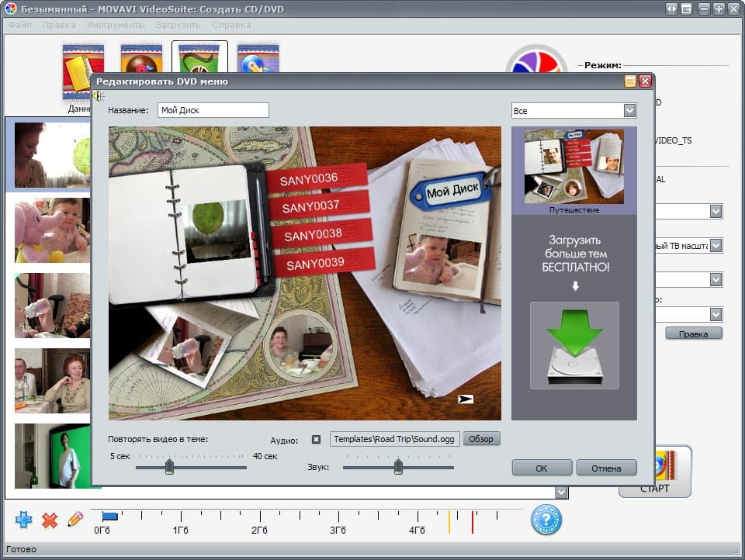Open the theme category dropdown 'Все'

pos(574,111)
